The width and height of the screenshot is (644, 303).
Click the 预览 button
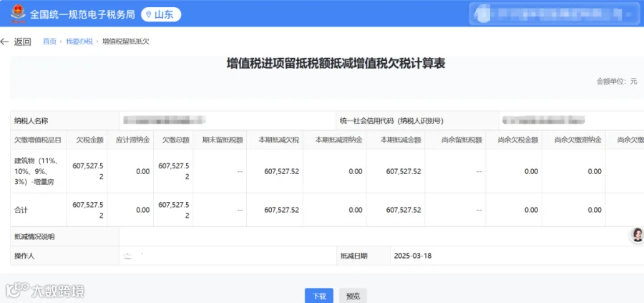[x=353, y=296]
